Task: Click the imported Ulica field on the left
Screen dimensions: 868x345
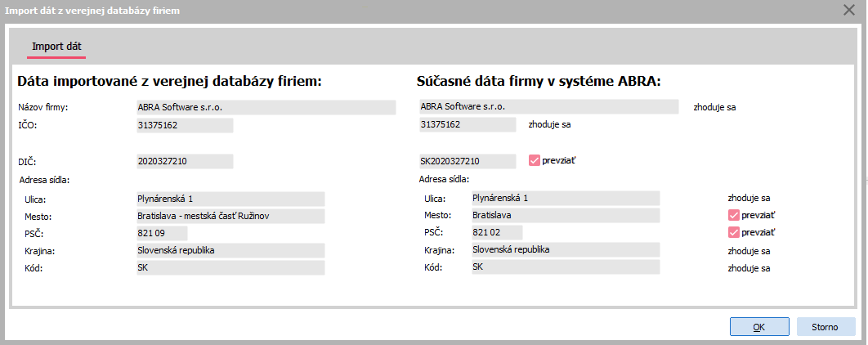Action: (x=230, y=199)
